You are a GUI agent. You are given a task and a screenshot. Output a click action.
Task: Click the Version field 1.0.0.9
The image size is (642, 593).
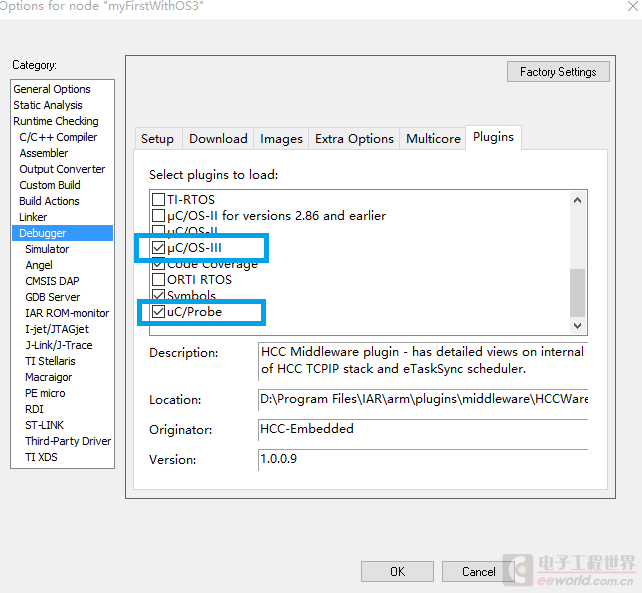423,459
